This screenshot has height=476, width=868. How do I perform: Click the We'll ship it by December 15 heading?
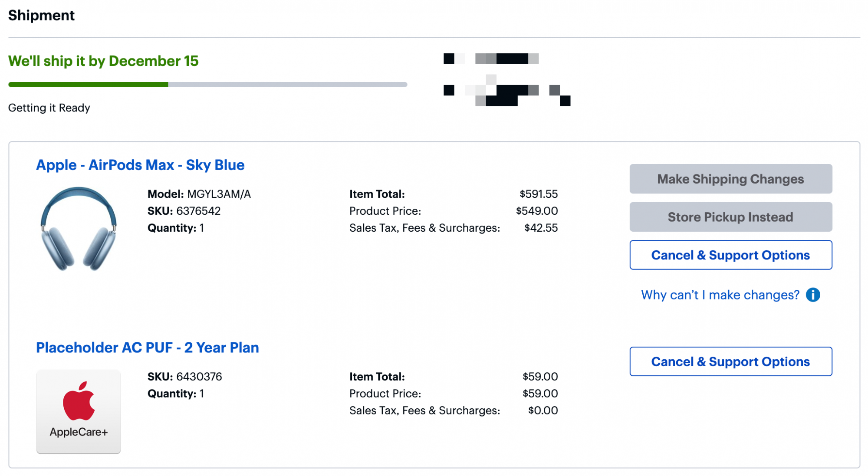tap(103, 61)
